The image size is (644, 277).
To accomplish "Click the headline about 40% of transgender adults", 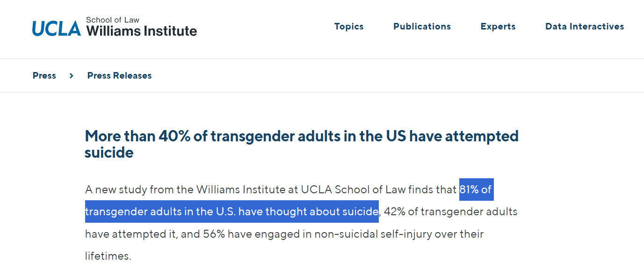I will [x=302, y=144].
